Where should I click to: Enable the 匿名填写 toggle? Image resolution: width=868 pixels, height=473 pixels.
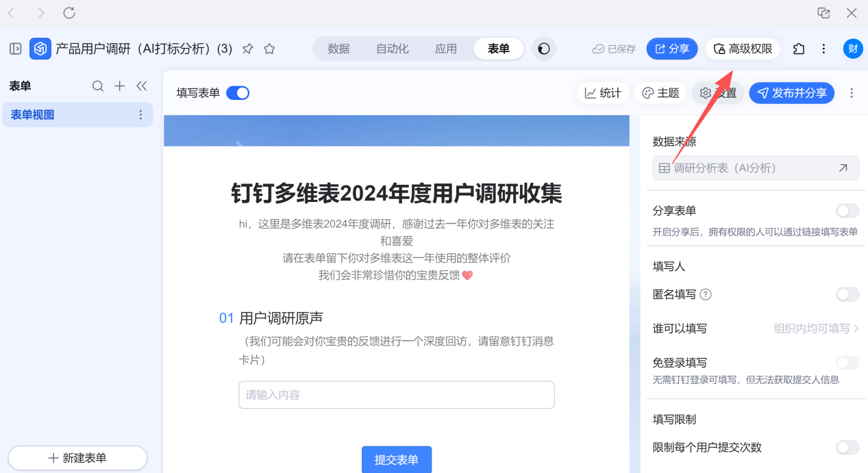(847, 294)
